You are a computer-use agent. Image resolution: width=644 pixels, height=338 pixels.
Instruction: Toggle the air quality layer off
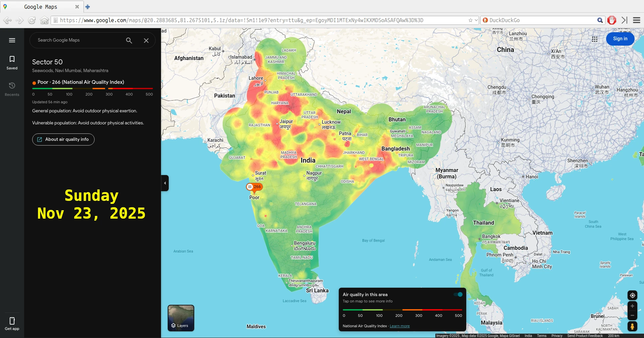[458, 294]
